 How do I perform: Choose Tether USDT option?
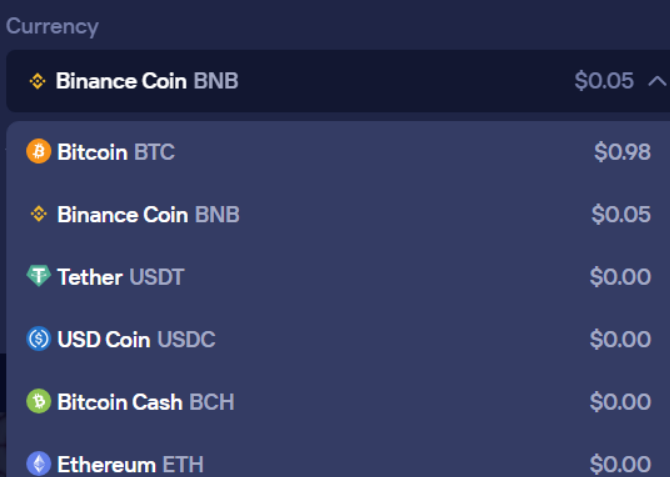coord(121,277)
